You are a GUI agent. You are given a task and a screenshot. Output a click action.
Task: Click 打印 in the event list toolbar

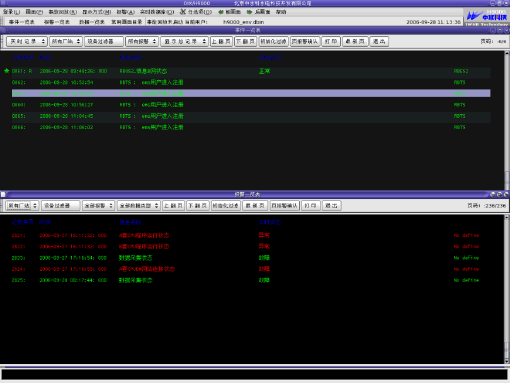(x=331, y=41)
